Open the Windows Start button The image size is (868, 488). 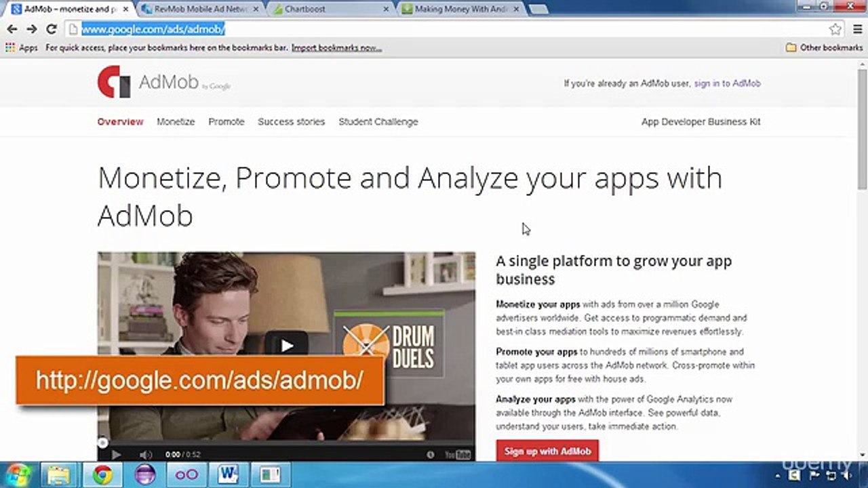18,474
